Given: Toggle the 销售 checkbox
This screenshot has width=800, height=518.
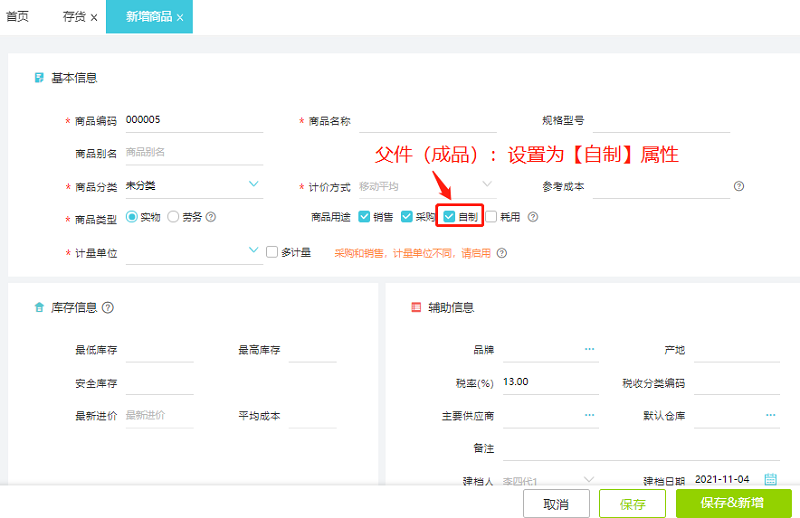Looking at the screenshot, I should [364, 217].
